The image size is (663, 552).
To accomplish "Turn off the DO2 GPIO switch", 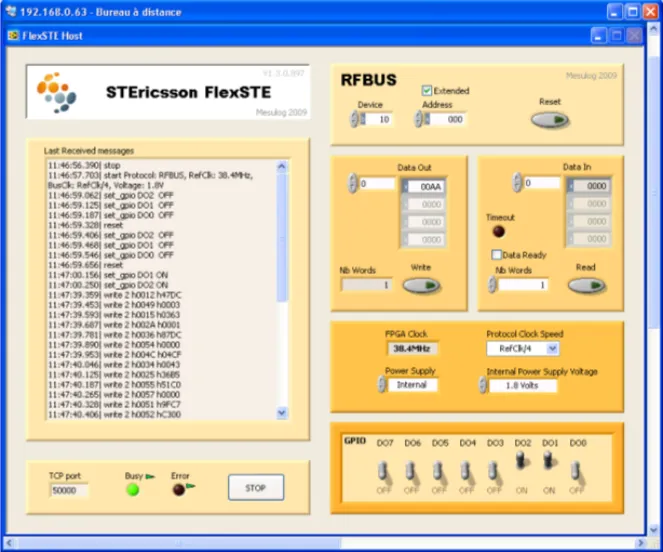I will [x=522, y=461].
